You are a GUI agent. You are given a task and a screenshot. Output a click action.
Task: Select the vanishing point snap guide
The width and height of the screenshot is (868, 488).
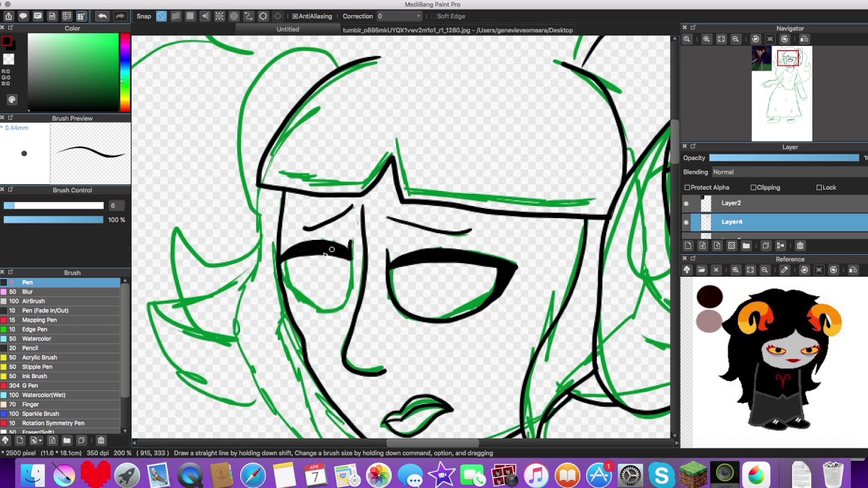point(205,16)
